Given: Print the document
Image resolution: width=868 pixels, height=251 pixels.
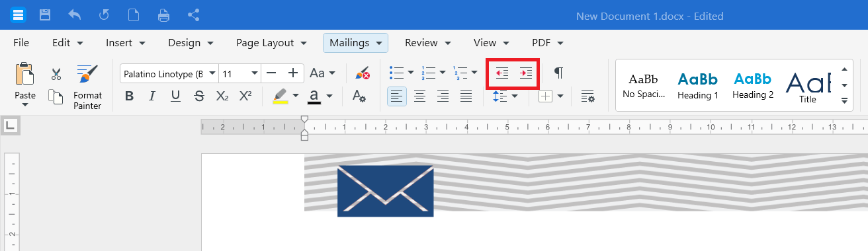Looking at the screenshot, I should tap(163, 15).
